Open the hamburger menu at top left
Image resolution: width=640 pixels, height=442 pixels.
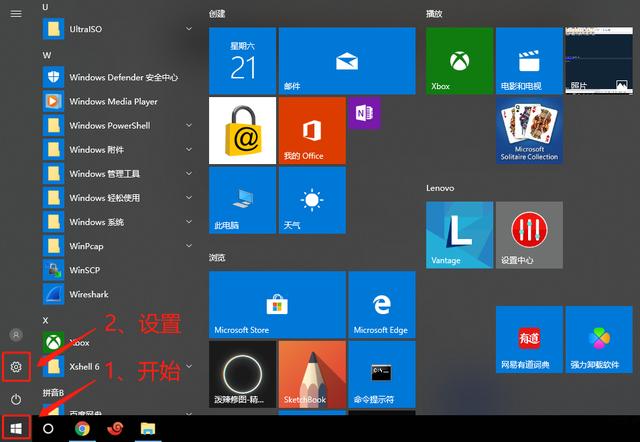[16, 13]
